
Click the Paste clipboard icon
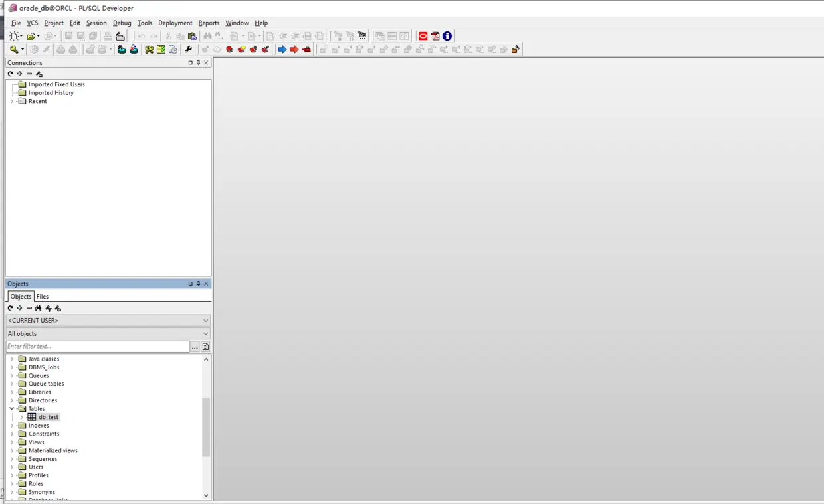point(193,36)
